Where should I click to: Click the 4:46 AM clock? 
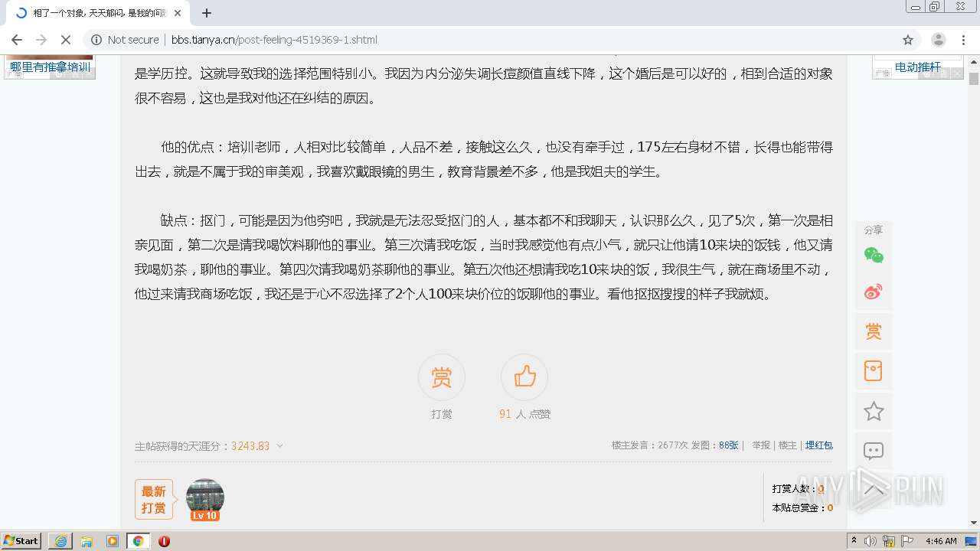click(941, 541)
